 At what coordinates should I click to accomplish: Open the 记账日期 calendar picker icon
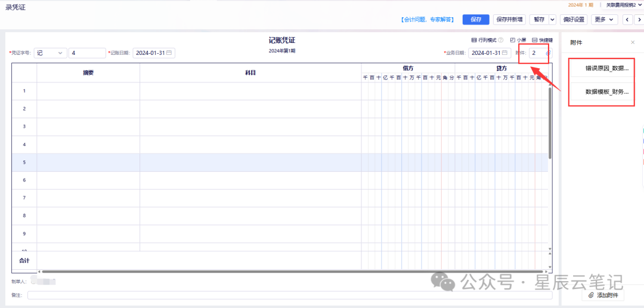169,53
